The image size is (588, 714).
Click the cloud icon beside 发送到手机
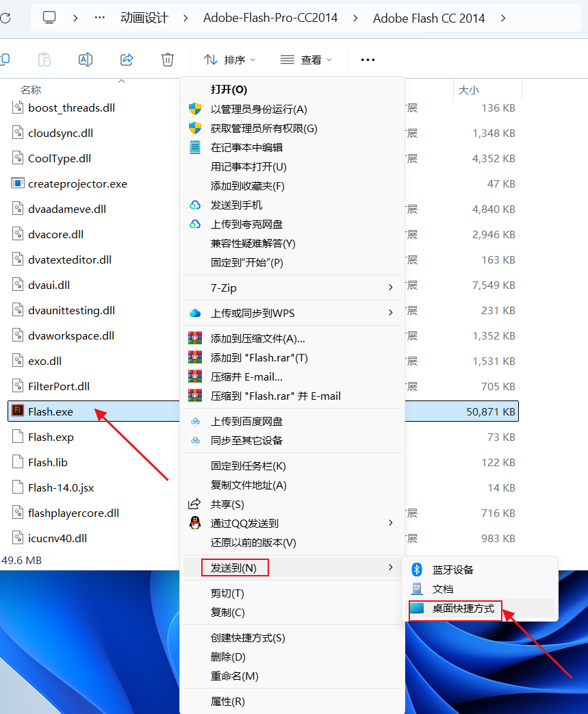click(195, 205)
